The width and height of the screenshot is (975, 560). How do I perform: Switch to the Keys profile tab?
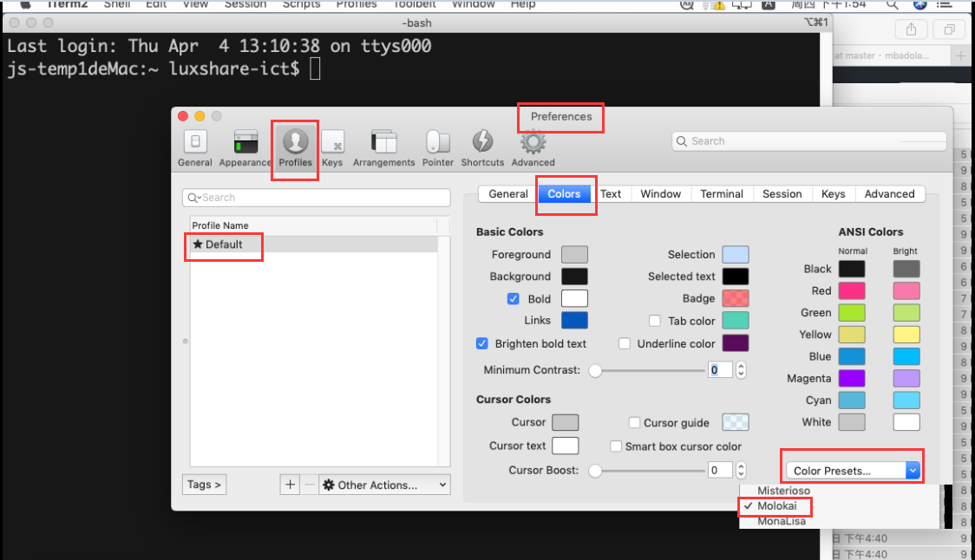tap(834, 194)
